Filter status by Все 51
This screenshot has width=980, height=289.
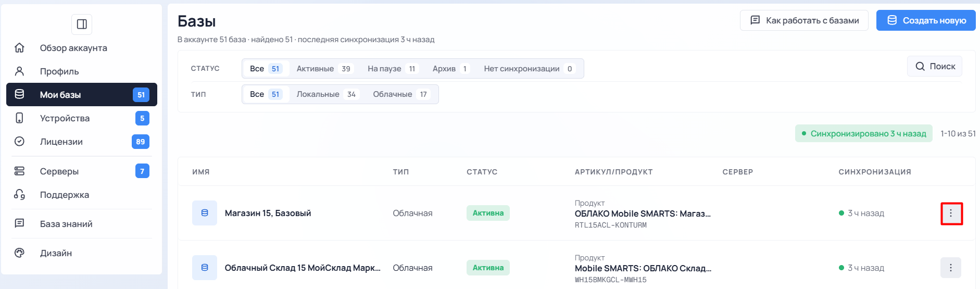[266, 69]
